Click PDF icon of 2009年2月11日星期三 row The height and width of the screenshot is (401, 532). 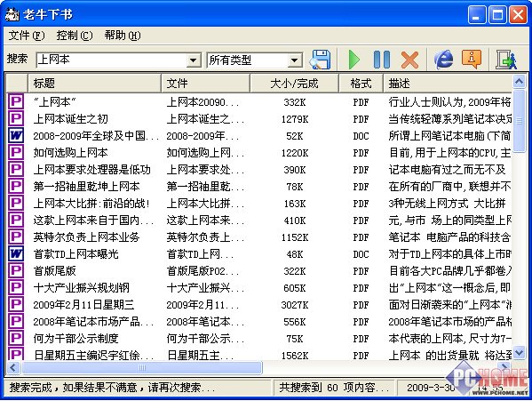click(16, 304)
